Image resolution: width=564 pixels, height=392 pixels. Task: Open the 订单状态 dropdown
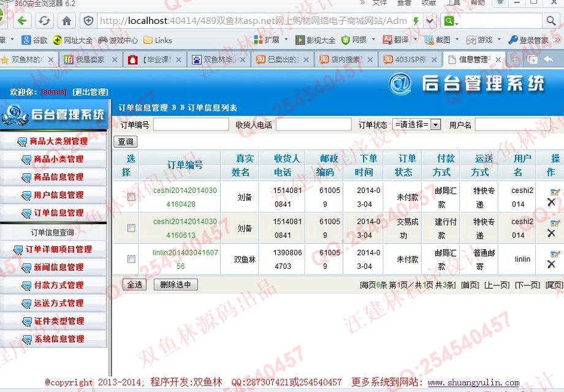[416, 125]
